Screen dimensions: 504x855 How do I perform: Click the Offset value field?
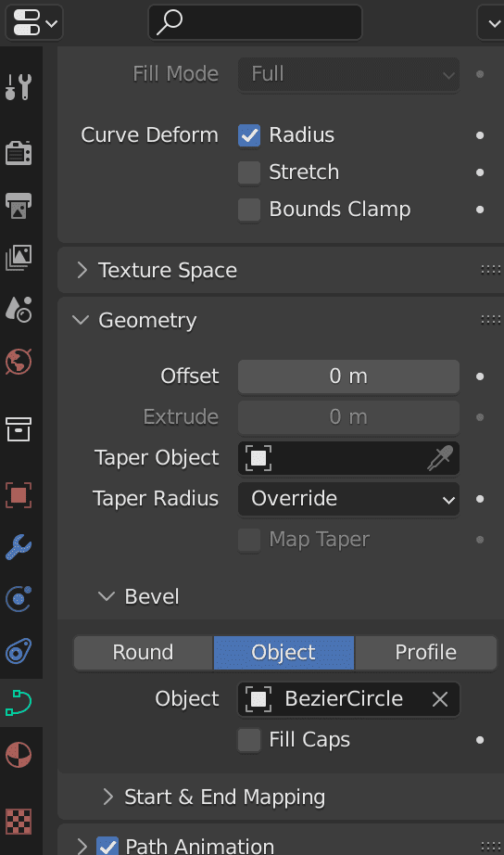coord(348,376)
